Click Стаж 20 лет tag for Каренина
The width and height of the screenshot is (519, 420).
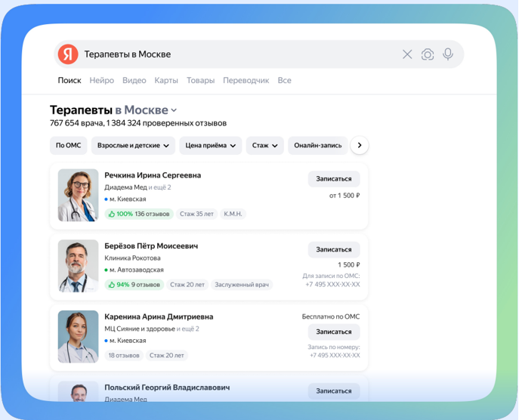pos(167,356)
